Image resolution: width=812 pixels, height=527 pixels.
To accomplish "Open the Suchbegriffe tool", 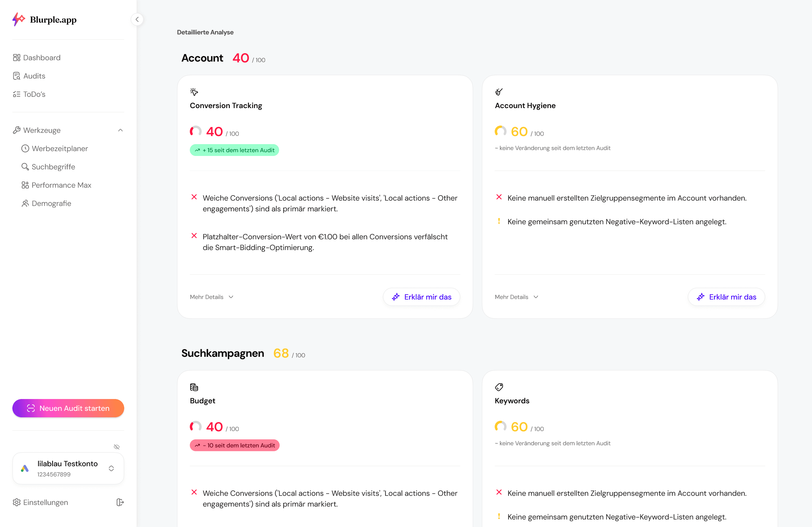I will pos(48,167).
